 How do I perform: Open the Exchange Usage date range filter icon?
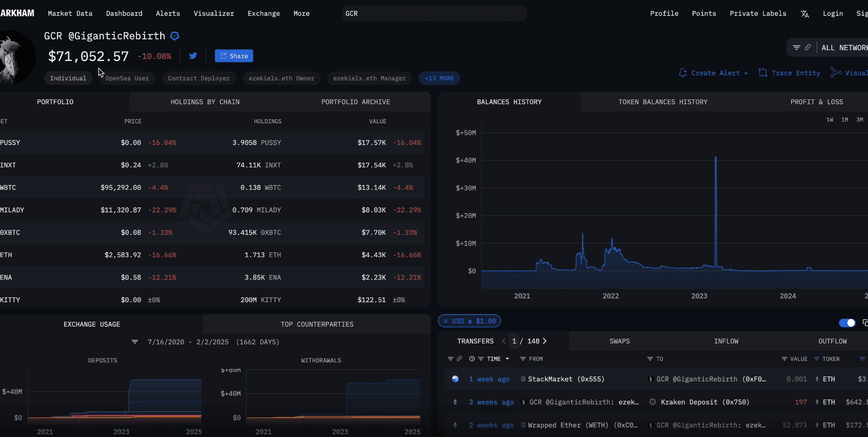(135, 342)
